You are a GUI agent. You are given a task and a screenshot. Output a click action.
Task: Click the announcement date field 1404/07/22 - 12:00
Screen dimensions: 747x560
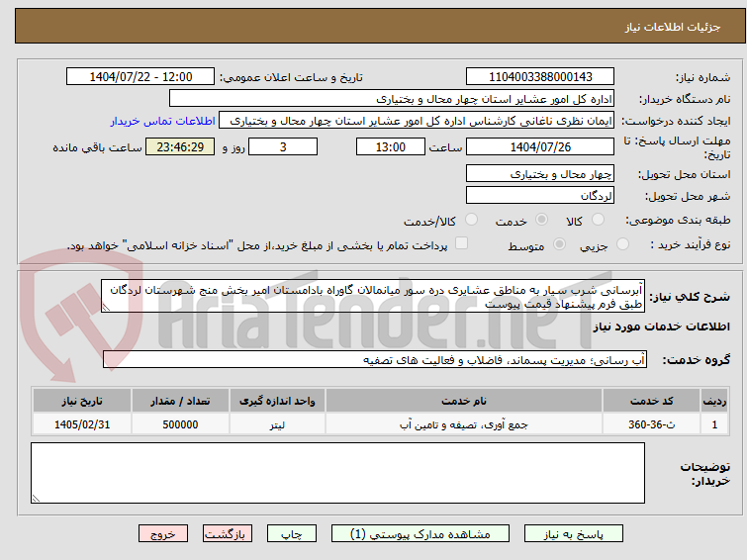pos(140,77)
